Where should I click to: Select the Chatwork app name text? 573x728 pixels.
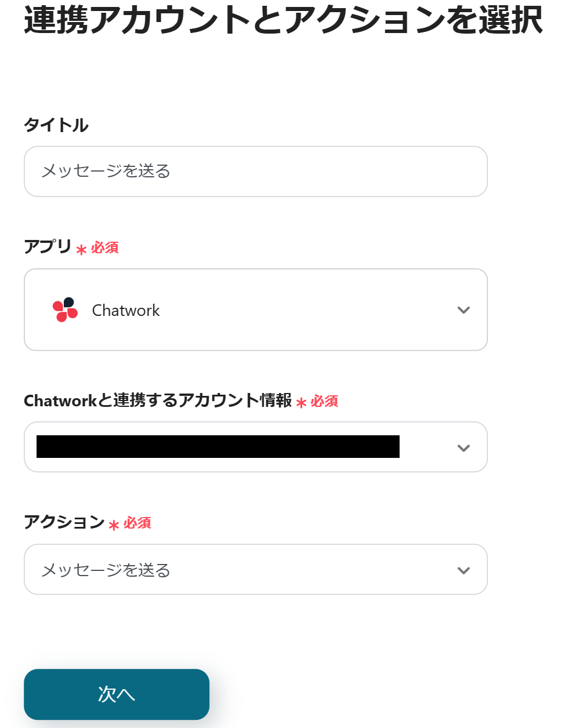126,311
